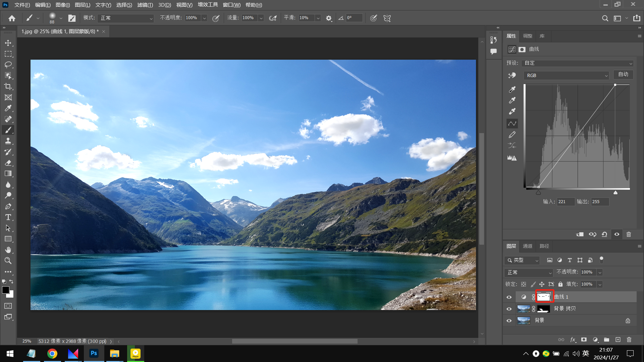The image size is (644, 362).
Task: Select the Gradient tool
Action: 8,174
